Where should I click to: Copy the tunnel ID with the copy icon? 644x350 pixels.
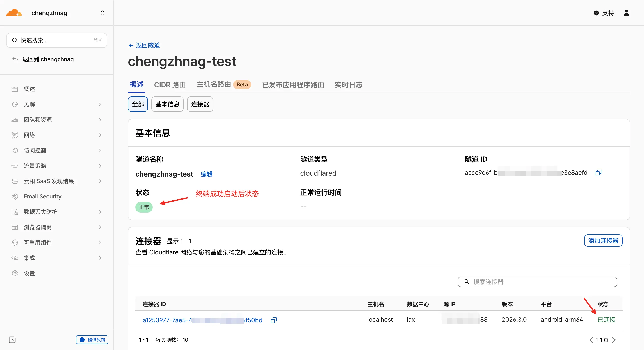point(598,173)
